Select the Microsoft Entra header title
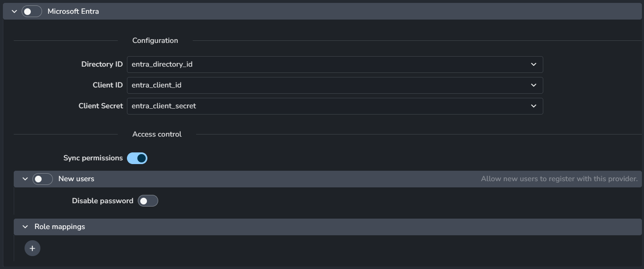 tap(73, 12)
